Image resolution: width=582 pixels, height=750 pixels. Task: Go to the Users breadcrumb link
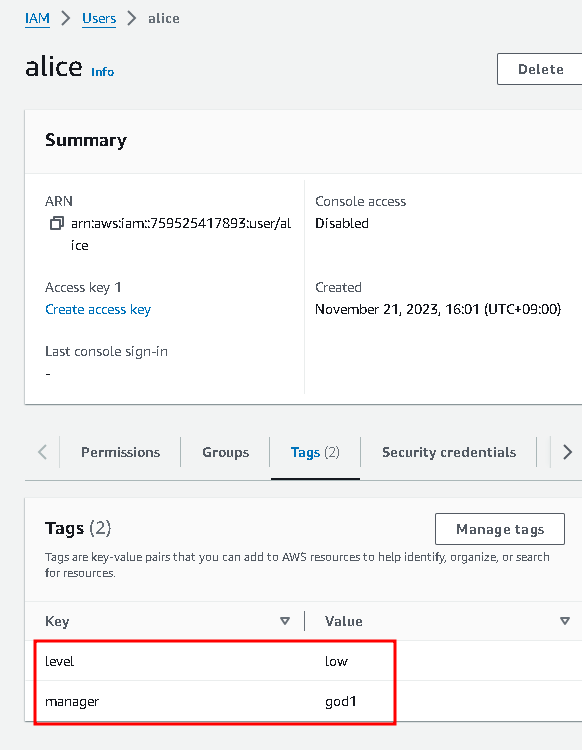click(99, 18)
